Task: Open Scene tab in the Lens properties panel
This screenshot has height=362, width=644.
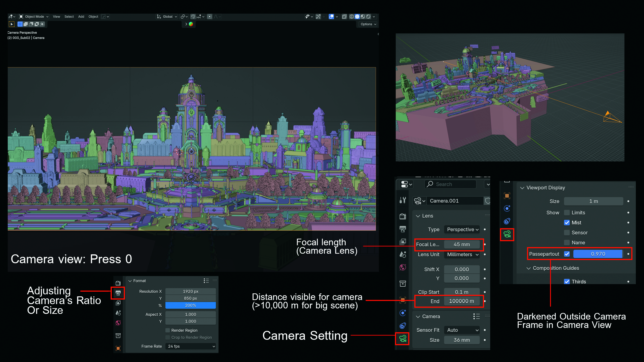Action: [403, 255]
